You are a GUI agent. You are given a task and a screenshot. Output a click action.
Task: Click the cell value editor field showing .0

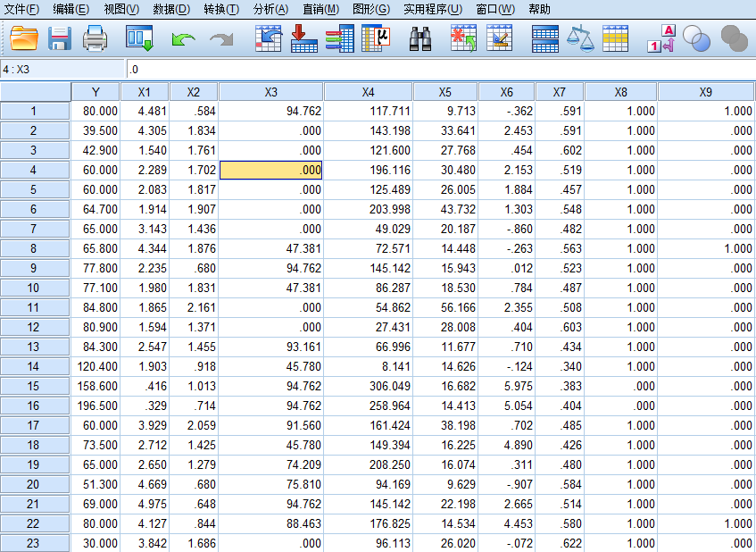pos(441,70)
